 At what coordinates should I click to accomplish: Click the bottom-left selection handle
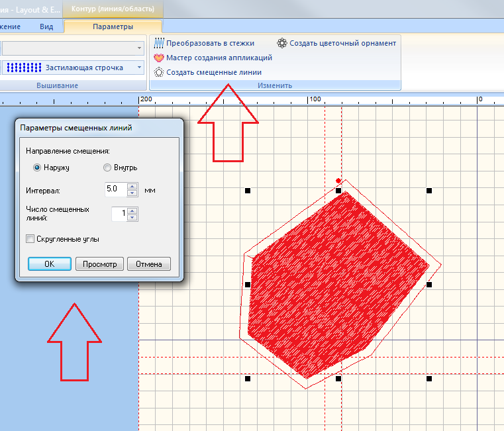[x=248, y=379]
